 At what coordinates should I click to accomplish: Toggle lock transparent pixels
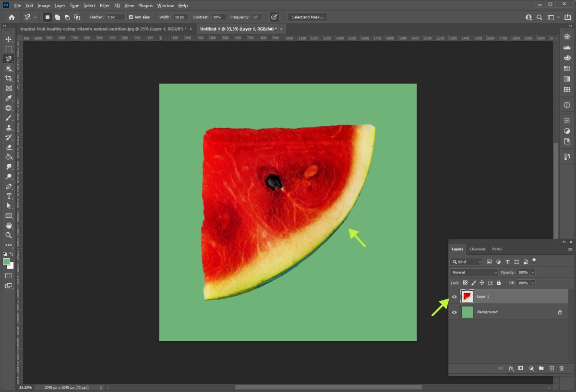pos(465,283)
